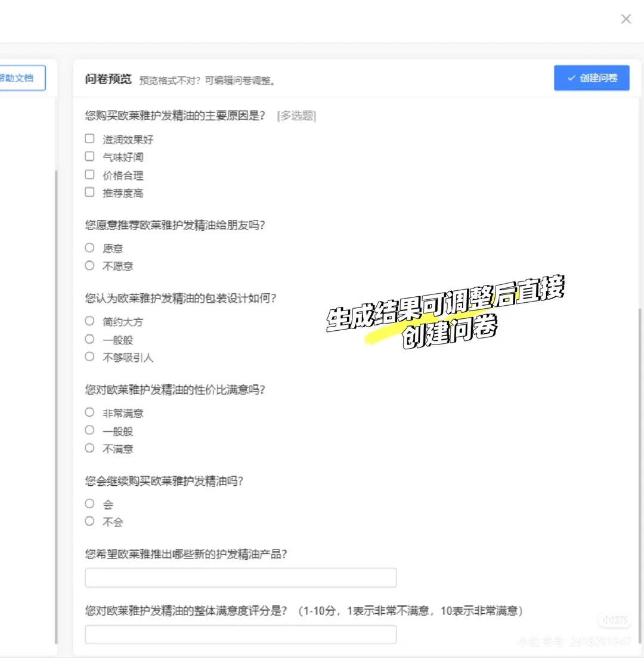Click the question 您希望欧莱雅推出哪些新的护发精油产品?

186,554
